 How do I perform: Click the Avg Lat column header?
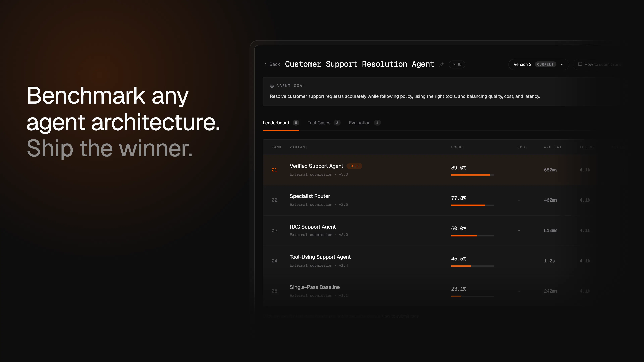click(553, 147)
